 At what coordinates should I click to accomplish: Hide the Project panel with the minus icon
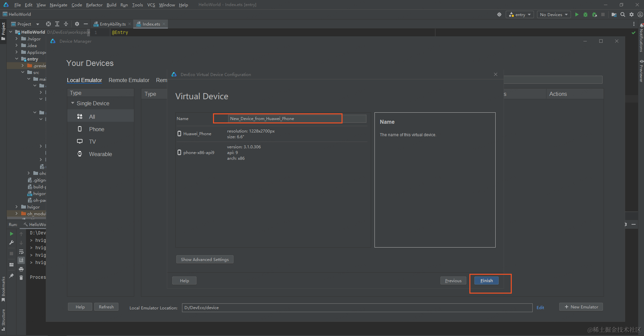[x=86, y=24]
